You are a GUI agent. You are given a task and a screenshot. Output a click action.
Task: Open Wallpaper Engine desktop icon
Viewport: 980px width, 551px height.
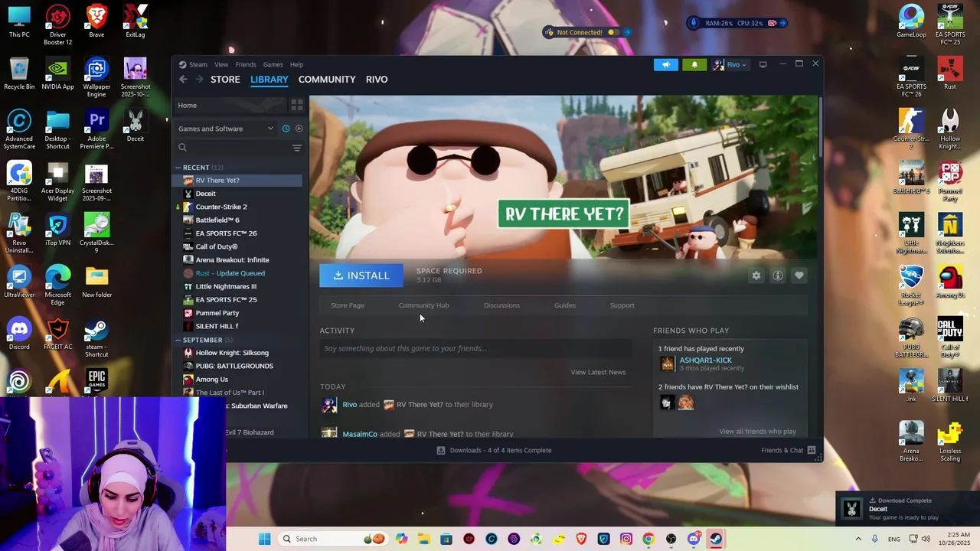point(96,77)
